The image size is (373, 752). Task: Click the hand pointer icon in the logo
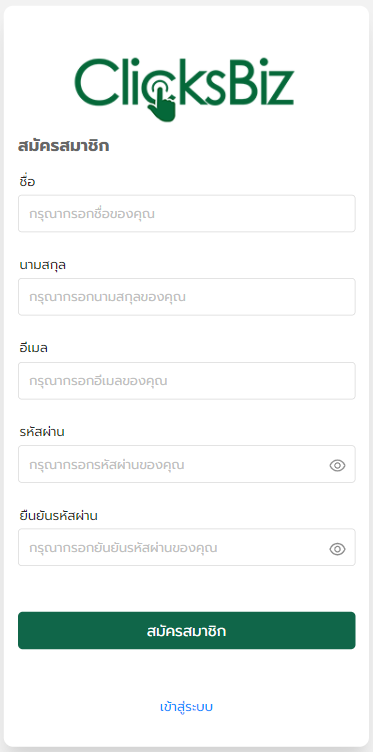[163, 105]
